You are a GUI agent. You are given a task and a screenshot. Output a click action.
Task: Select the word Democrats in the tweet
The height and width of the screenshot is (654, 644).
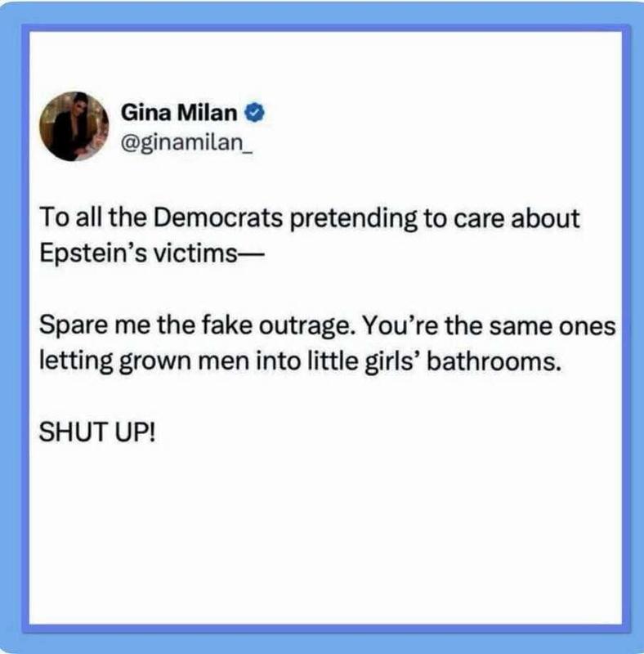tap(218, 218)
